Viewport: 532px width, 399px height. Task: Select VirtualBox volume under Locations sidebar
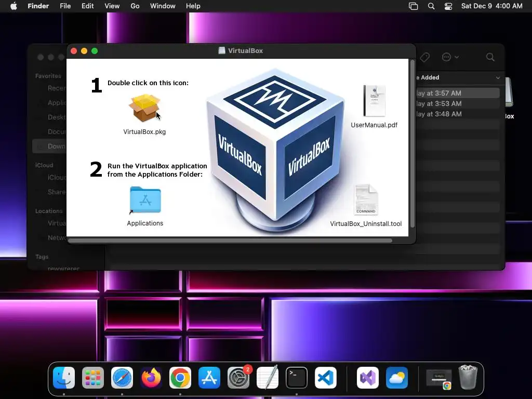point(49,223)
